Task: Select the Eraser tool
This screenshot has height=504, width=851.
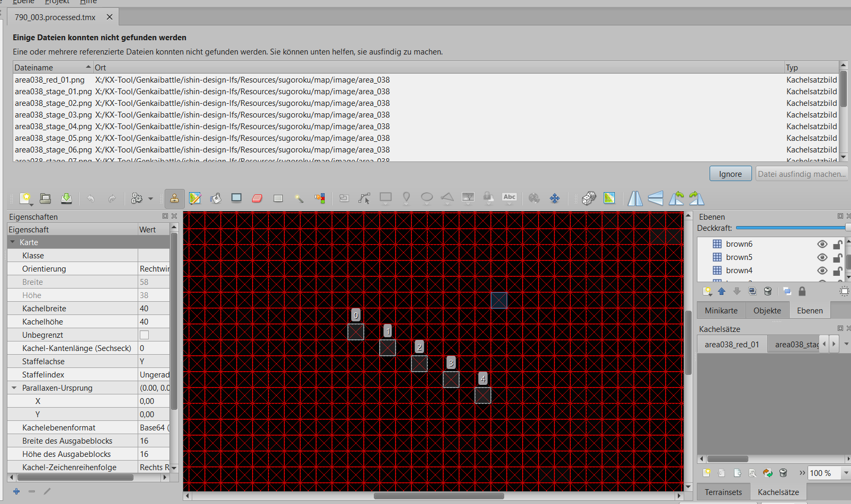Action: tap(257, 199)
